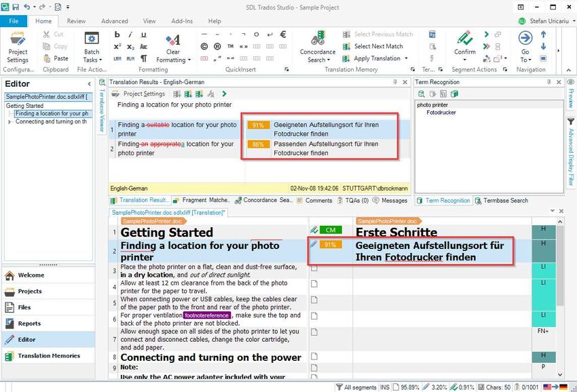The image size is (577, 392).
Task: Click the double chevron segment action
Action: 487,46
